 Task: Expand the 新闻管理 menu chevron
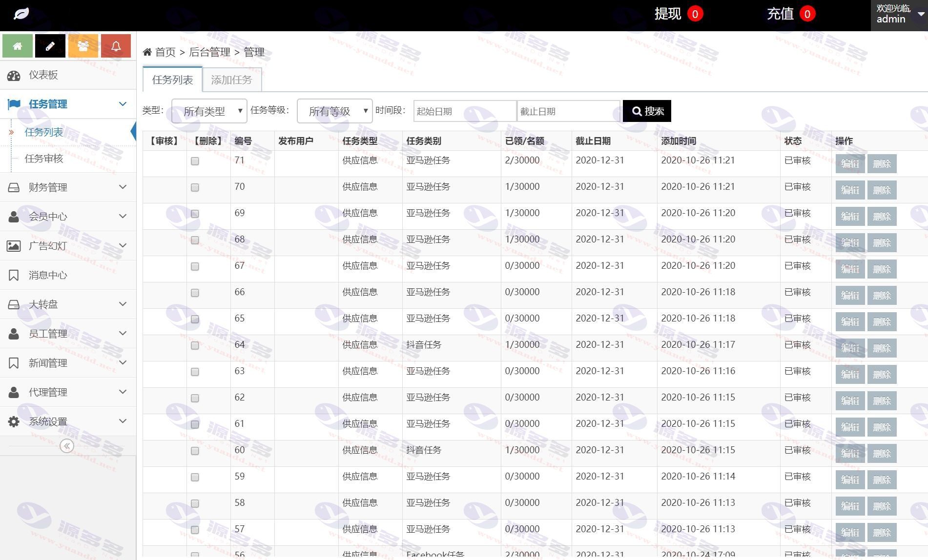[123, 362]
